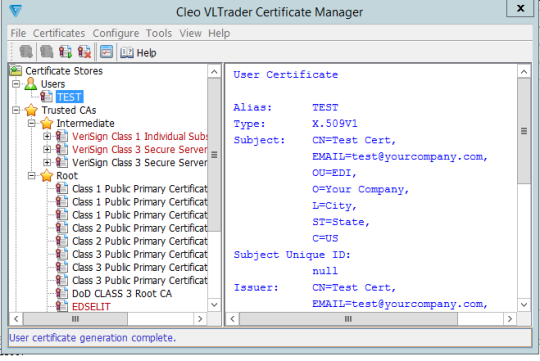Click the star icon beside Intermediate

pos(46,123)
